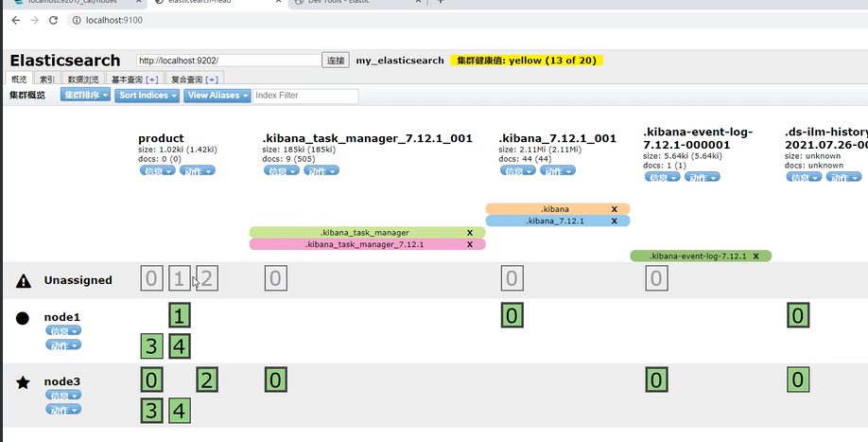Image resolution: width=868 pixels, height=442 pixels.
Task: Select .kibana-event-log shard 0 on node3
Action: [656, 380]
